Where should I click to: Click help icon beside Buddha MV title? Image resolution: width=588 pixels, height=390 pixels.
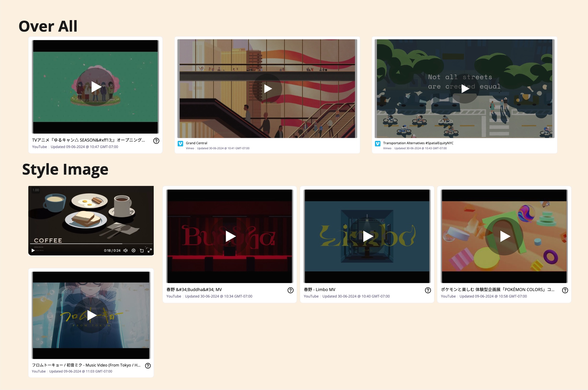(x=290, y=290)
